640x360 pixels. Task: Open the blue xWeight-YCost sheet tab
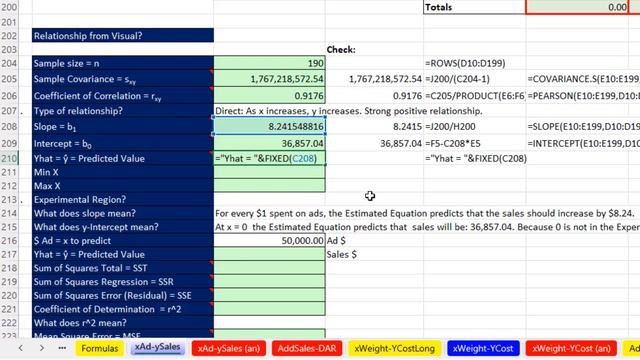tap(483, 348)
